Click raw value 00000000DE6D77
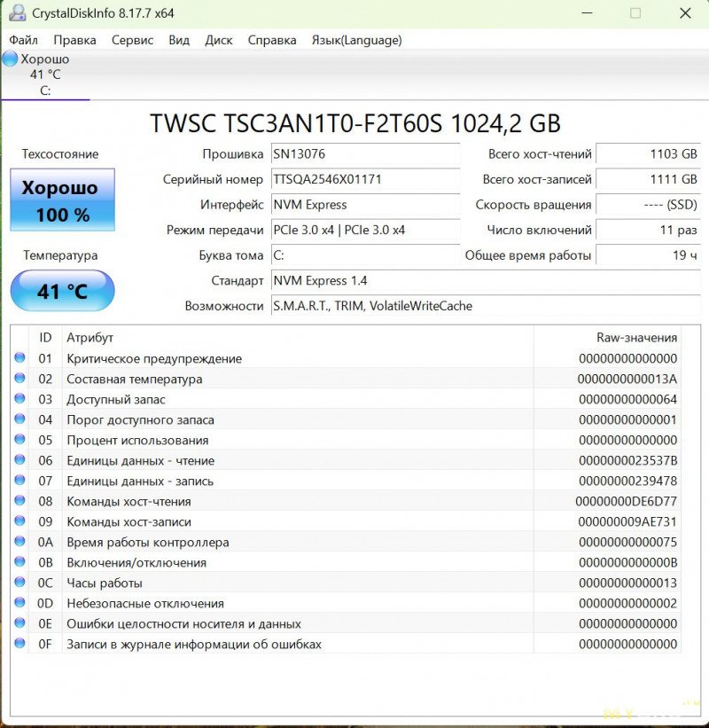Image resolution: width=709 pixels, height=728 pixels. (627, 501)
